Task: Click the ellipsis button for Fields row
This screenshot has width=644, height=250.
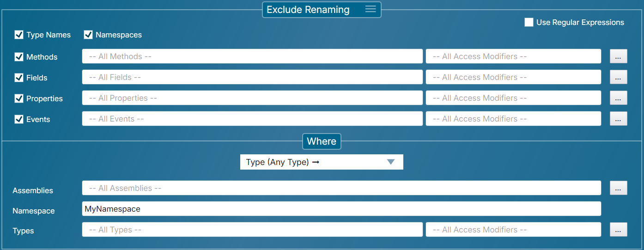Action: [x=619, y=77]
